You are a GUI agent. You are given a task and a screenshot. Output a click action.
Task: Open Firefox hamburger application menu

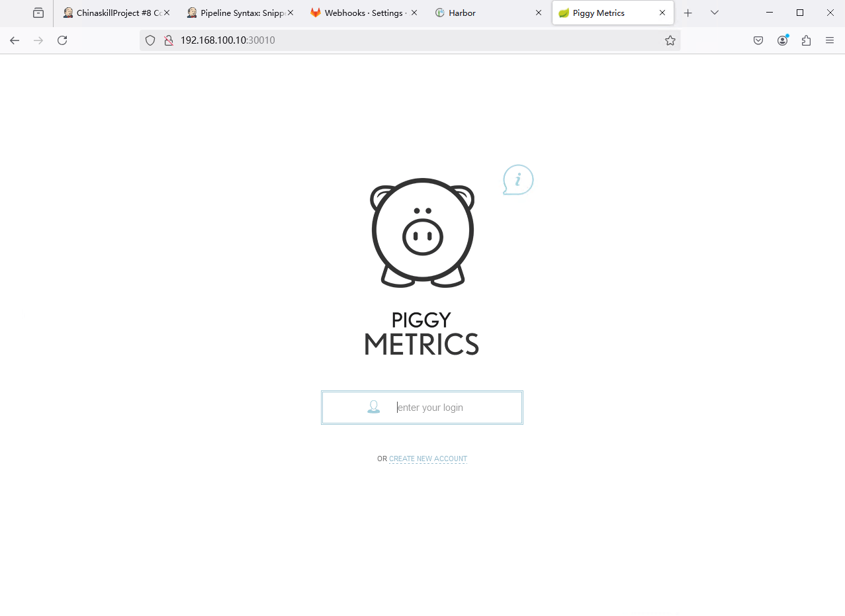(830, 40)
